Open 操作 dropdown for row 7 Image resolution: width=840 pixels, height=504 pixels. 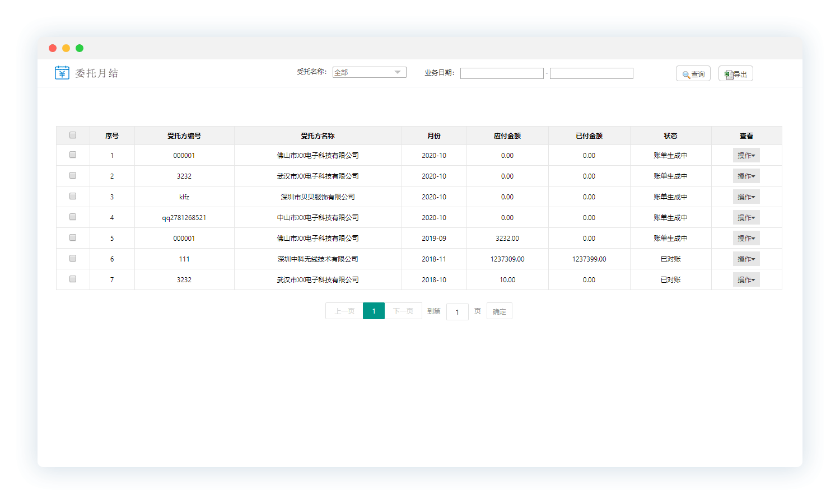pos(746,280)
